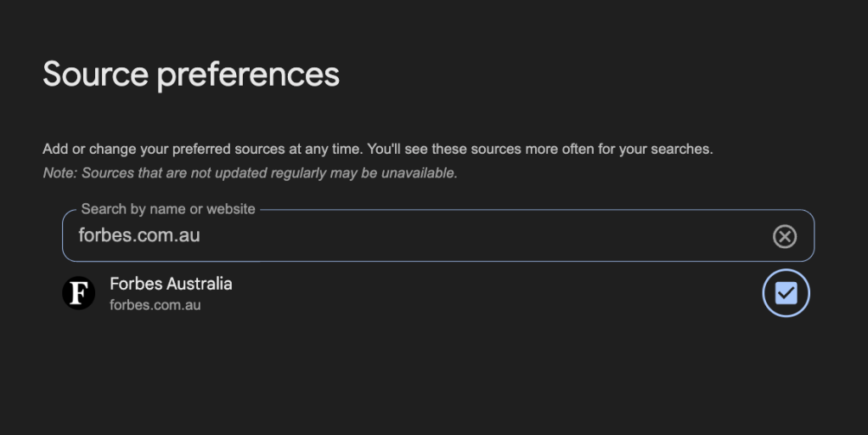Click blank space in the Forbes Australia row
The height and width of the screenshot is (435, 868).
[x=493, y=294]
